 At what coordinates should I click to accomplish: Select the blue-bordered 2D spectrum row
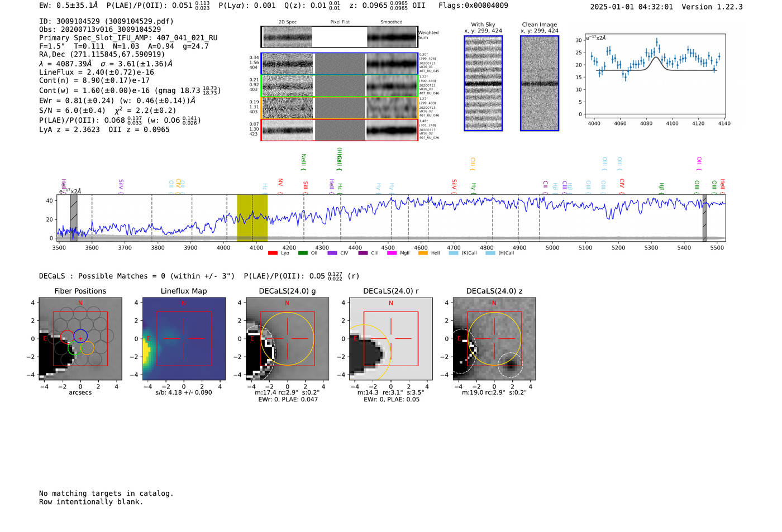click(340, 64)
